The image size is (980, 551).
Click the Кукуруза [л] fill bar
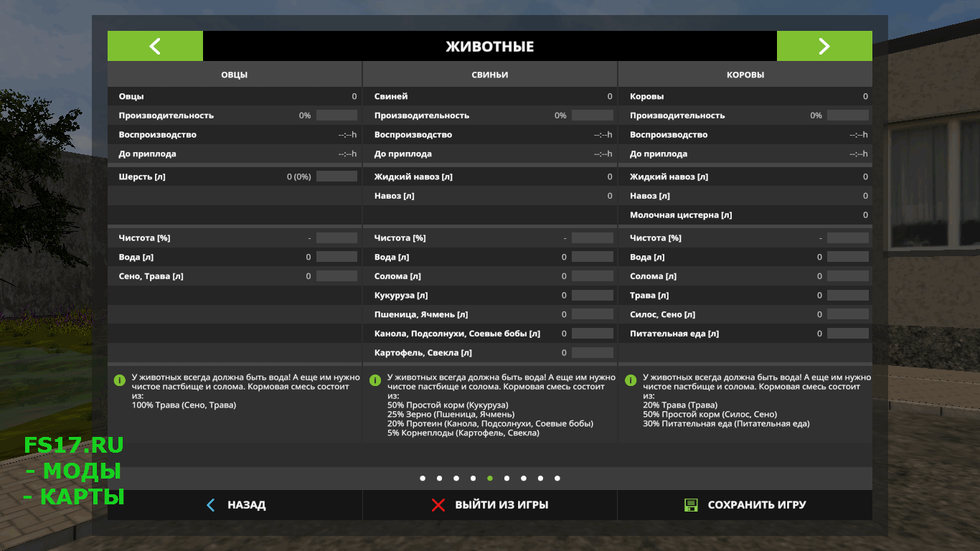click(593, 296)
